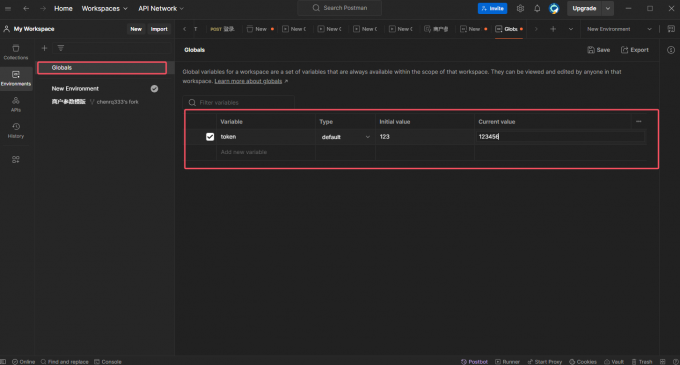Select the chenrq333's fork environment
Screen dimensions: 680x365
(x=95, y=102)
